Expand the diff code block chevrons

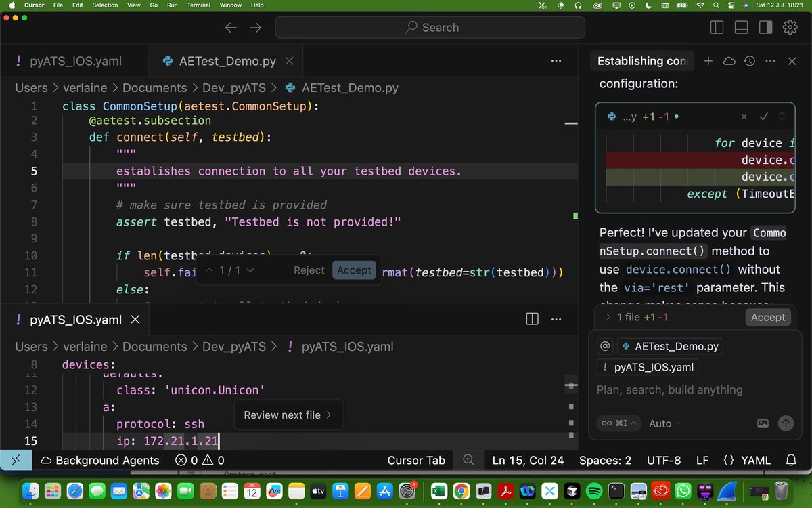(x=782, y=117)
